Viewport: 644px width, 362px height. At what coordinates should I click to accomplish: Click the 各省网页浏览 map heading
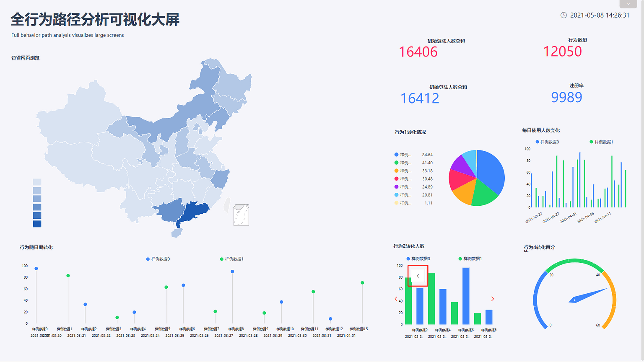tap(25, 58)
